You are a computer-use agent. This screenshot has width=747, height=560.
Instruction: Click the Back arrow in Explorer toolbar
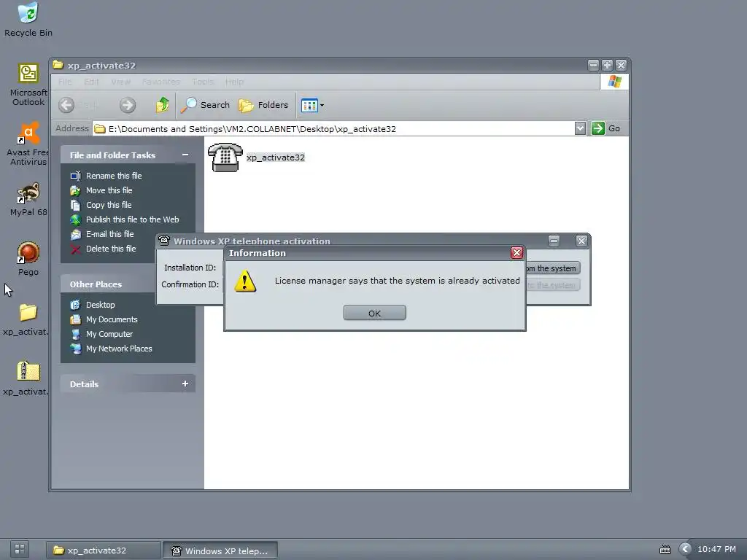pyautogui.click(x=66, y=105)
